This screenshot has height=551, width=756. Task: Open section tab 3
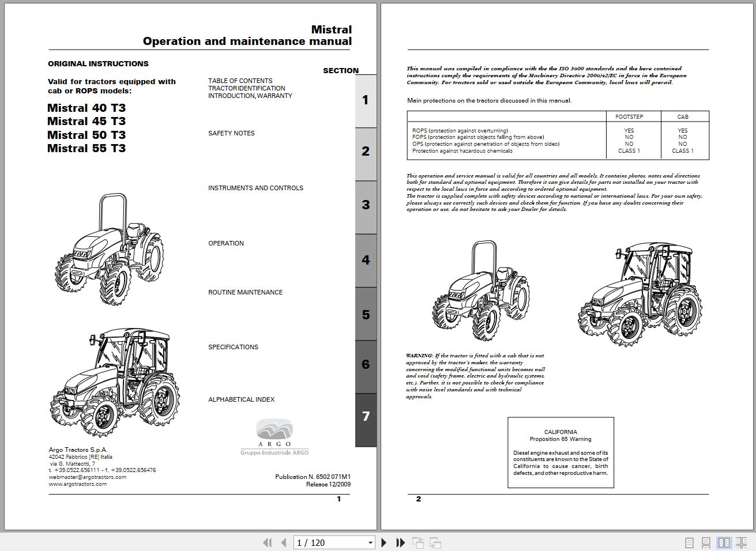[x=366, y=207]
